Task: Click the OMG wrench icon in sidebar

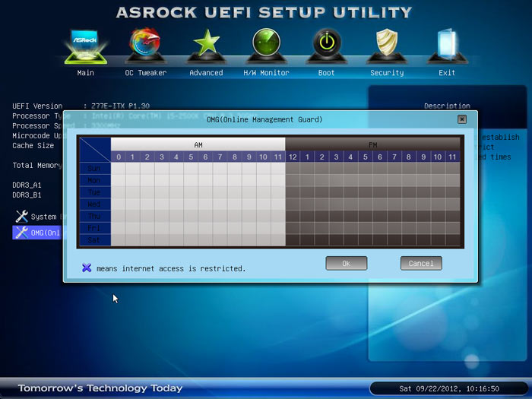Action: [21, 233]
